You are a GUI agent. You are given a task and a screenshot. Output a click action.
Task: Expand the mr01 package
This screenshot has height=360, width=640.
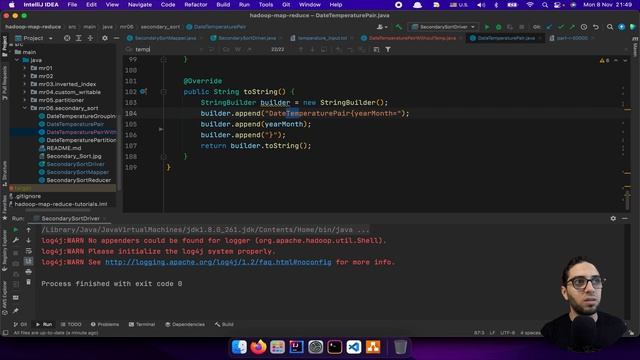25,68
